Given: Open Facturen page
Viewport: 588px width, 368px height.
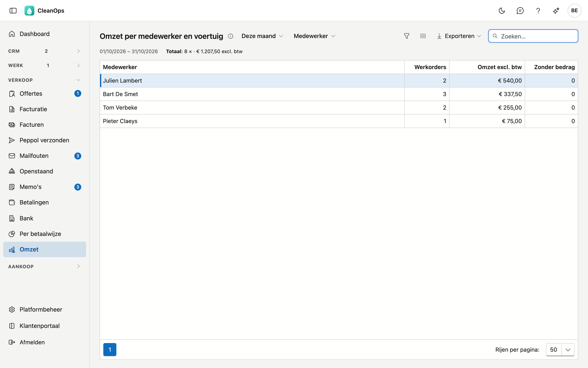Looking at the screenshot, I should [x=45, y=125].
